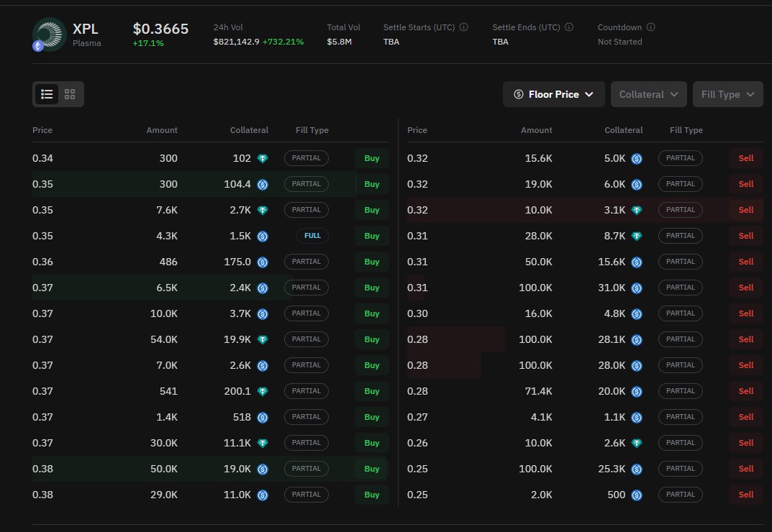
Task: Click USDC icon beside 500 collateral
Action: pos(637,495)
